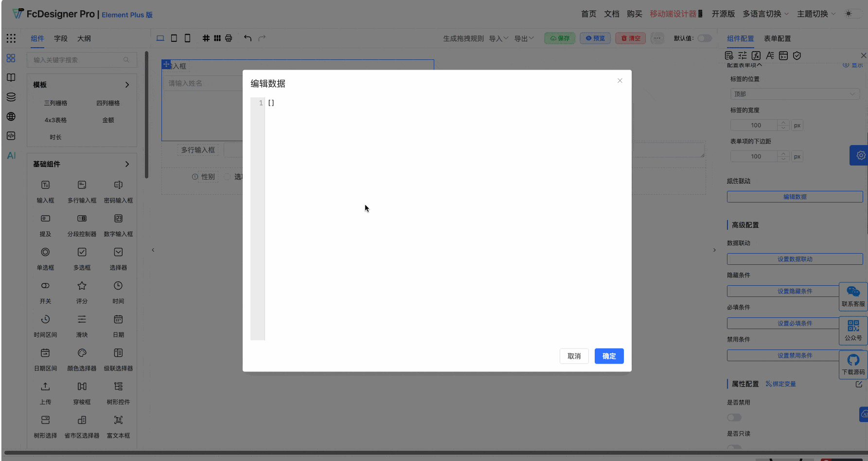Increase label width using stepper arrows
868x461 pixels.
(x=783, y=123)
